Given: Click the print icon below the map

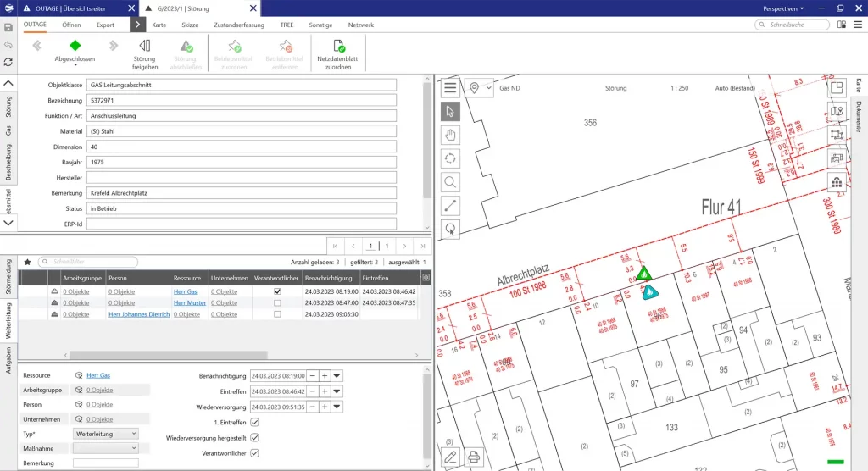Looking at the screenshot, I should pyautogui.click(x=474, y=457).
